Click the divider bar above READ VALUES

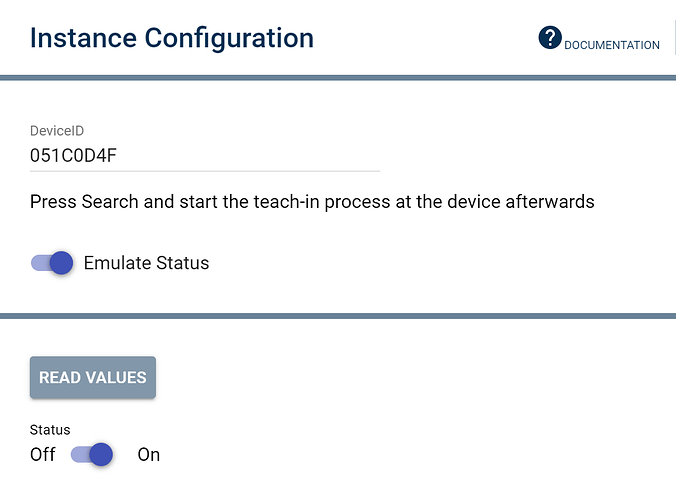pyautogui.click(x=338, y=316)
